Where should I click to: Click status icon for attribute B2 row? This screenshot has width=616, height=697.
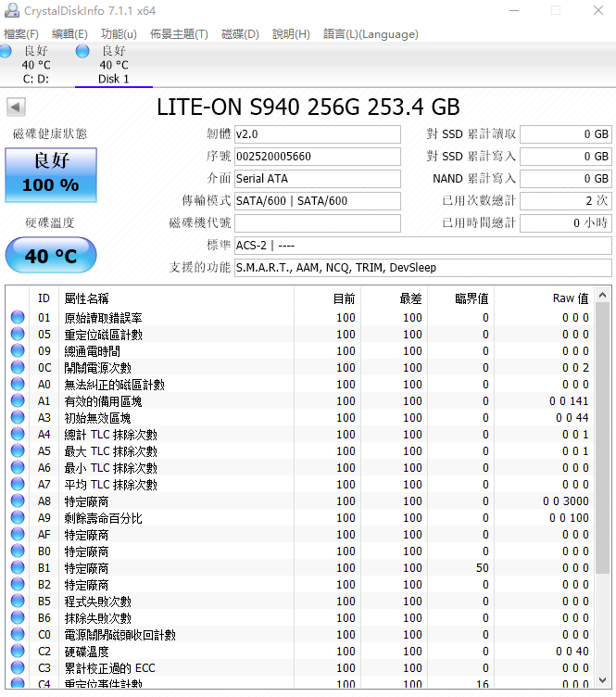(18, 584)
